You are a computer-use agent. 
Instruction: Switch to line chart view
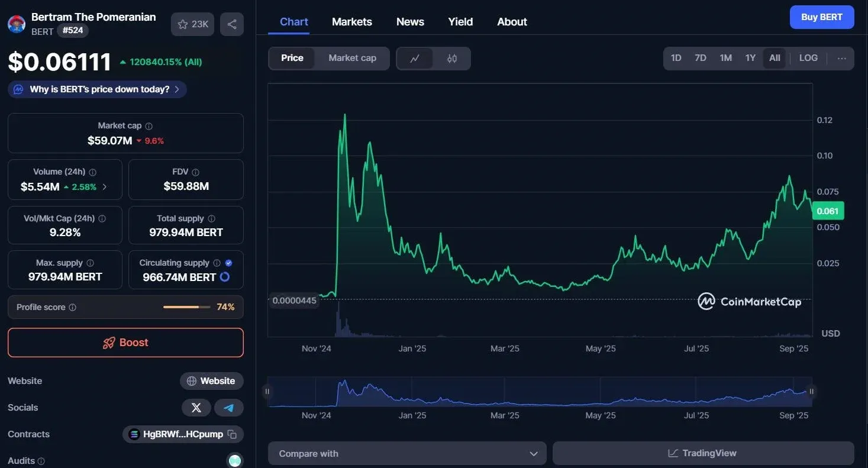pyautogui.click(x=415, y=59)
